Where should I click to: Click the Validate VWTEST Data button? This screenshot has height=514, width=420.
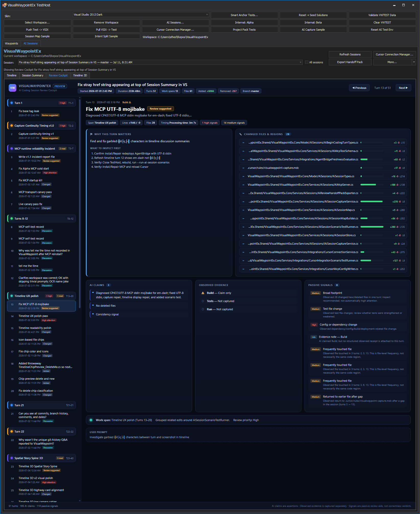click(x=382, y=15)
